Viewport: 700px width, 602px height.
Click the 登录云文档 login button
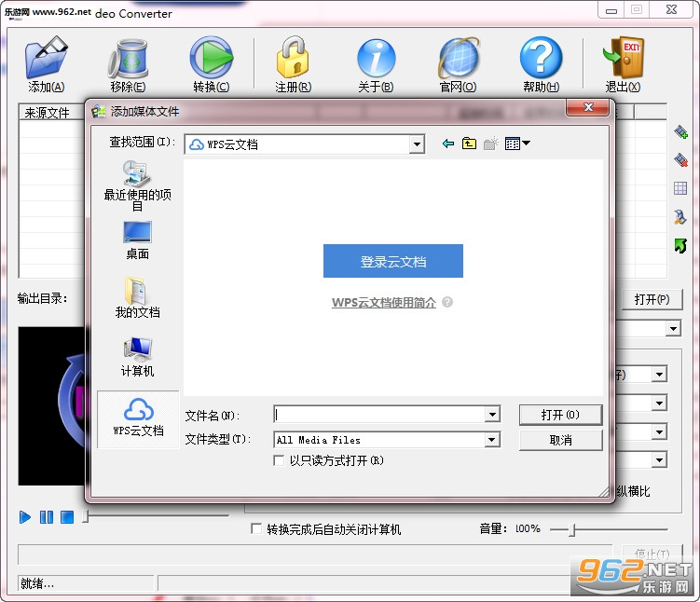coord(392,261)
